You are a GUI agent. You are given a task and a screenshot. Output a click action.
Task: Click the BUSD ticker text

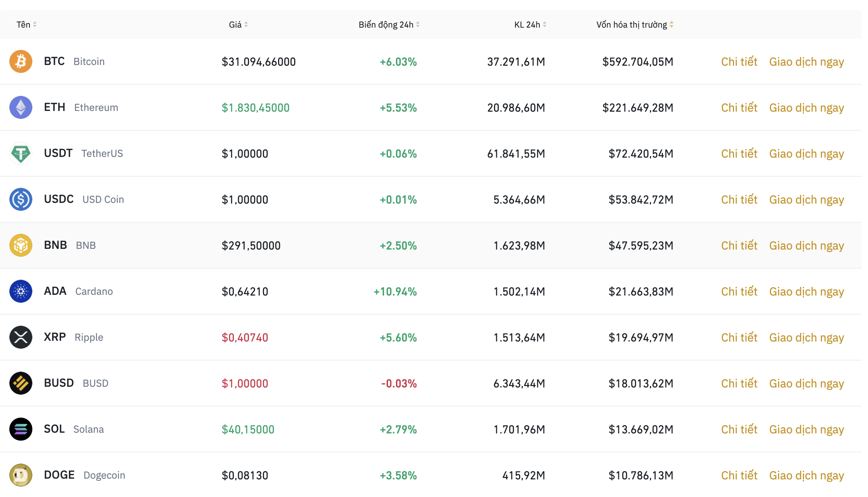click(x=59, y=383)
